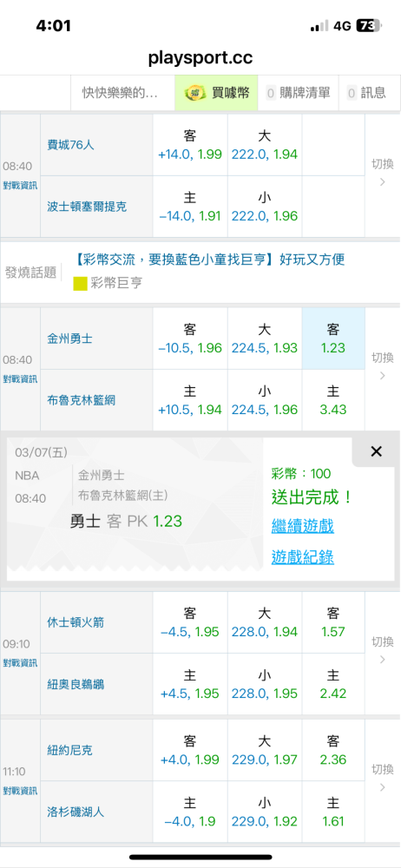Select 尼克 客 +4.0 spread
This screenshot has height=868, width=401.
(190, 750)
